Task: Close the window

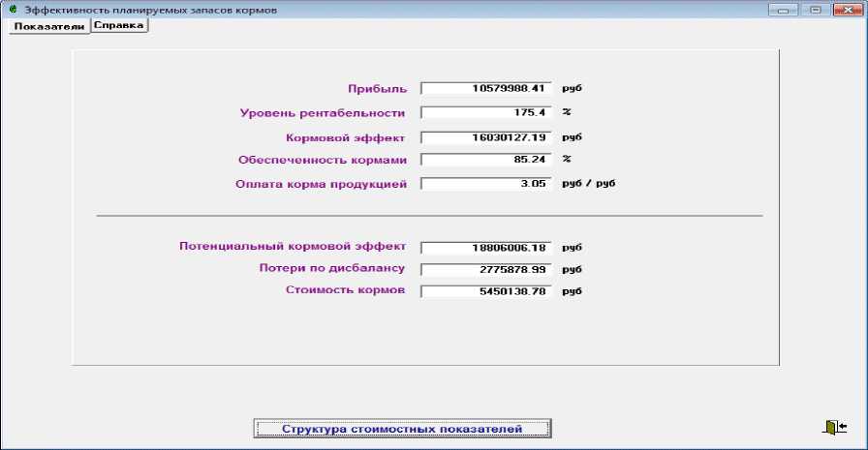Action: (x=848, y=10)
